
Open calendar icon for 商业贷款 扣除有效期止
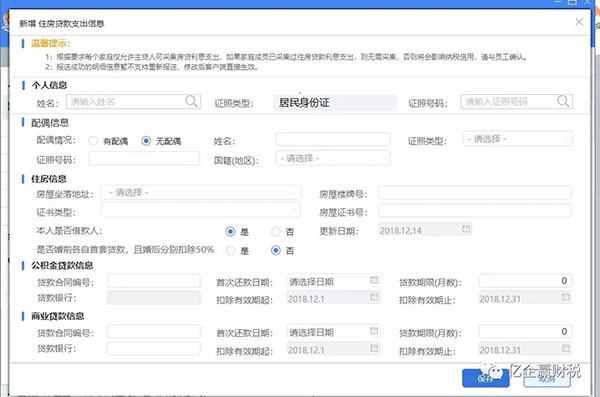click(x=566, y=348)
